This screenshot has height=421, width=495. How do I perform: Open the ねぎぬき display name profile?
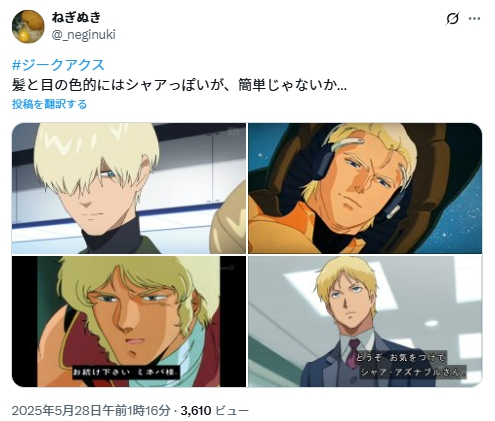pos(76,17)
